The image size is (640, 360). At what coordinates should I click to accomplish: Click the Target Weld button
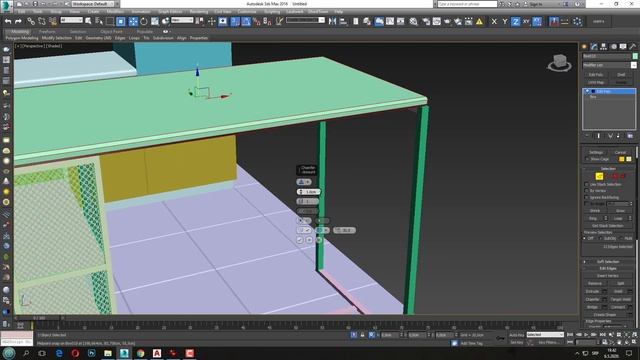[620, 299]
